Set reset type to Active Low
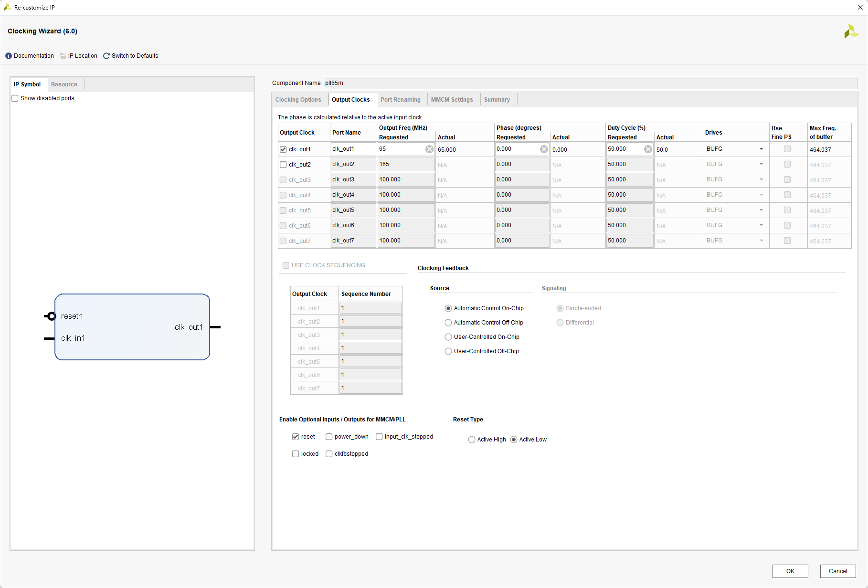 (514, 440)
